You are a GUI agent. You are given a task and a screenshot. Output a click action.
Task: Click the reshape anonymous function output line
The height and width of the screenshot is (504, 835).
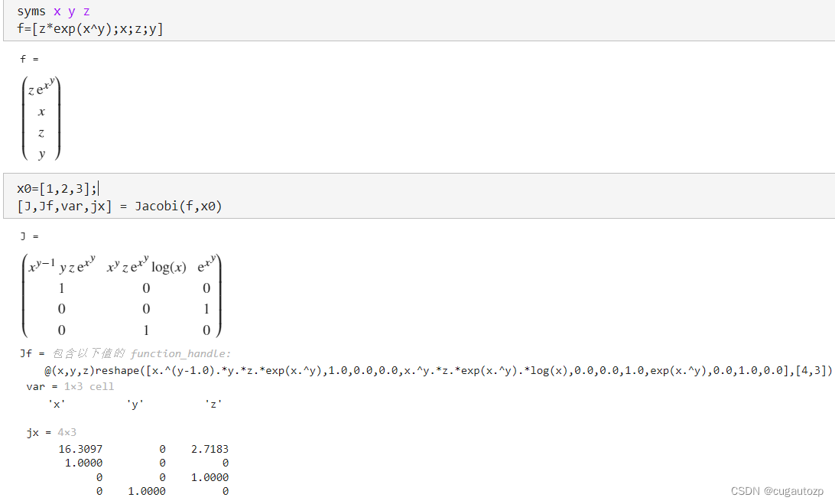click(x=437, y=371)
